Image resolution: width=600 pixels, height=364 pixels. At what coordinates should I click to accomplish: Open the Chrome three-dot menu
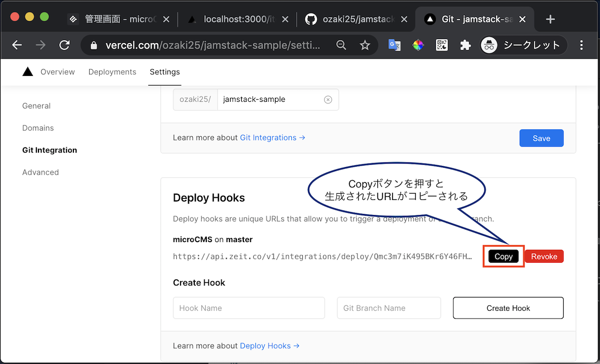coord(581,45)
